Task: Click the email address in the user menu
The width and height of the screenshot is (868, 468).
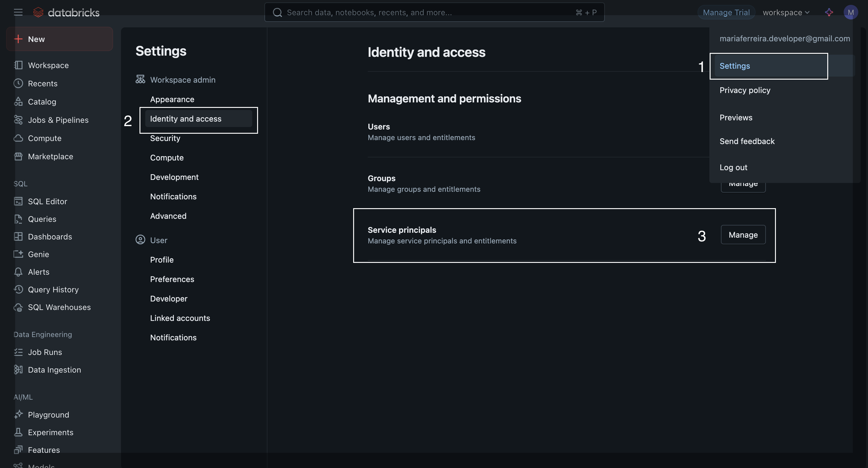Action: (785, 38)
